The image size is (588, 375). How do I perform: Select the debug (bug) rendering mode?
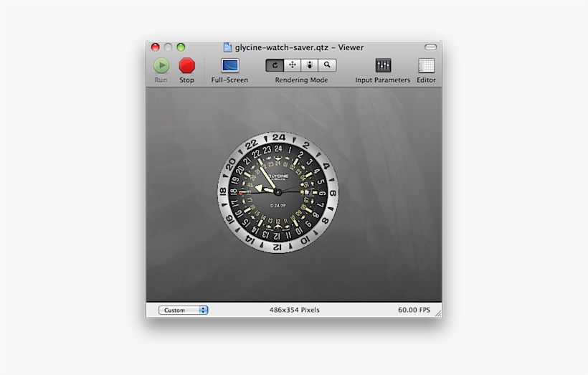(x=310, y=65)
